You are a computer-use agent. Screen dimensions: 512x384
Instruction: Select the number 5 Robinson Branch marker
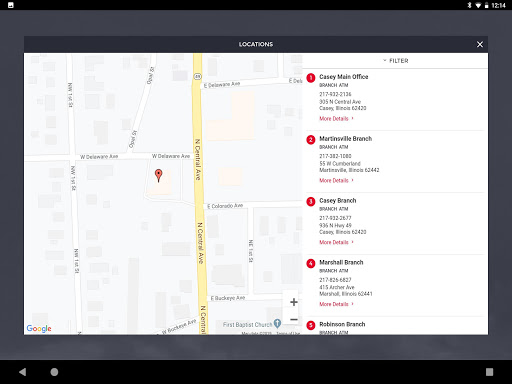coord(311,325)
